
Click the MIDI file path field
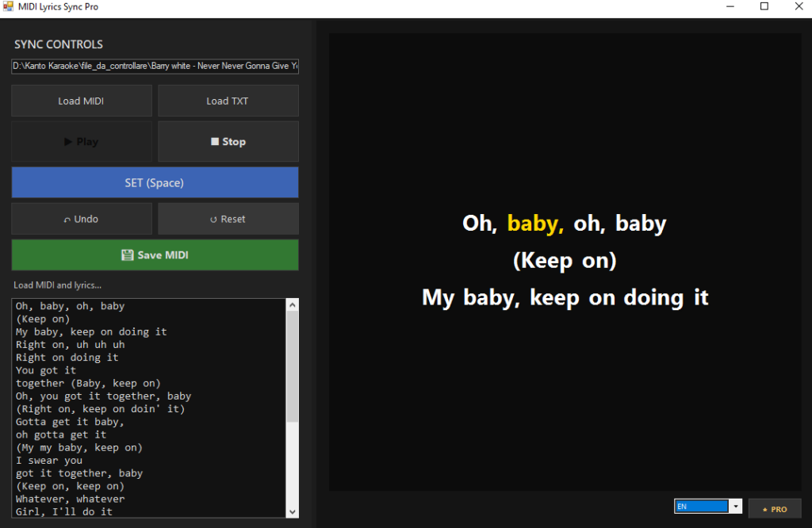click(x=155, y=66)
